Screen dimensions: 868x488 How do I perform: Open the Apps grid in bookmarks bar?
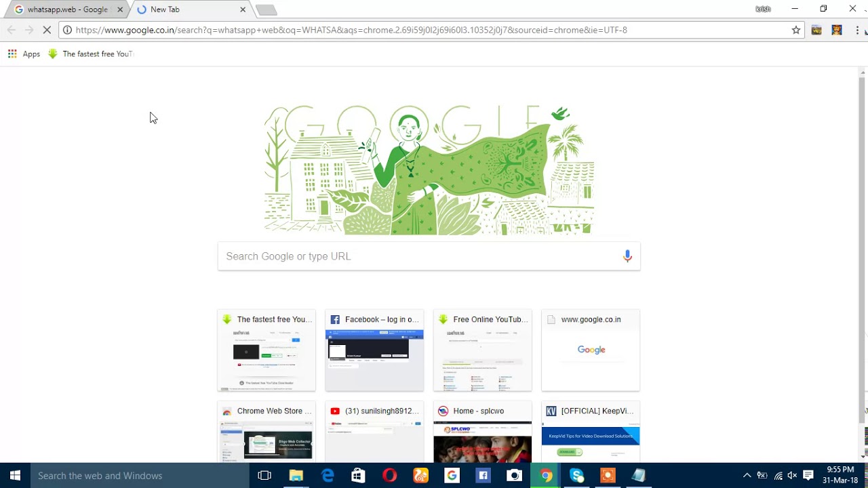click(x=24, y=54)
